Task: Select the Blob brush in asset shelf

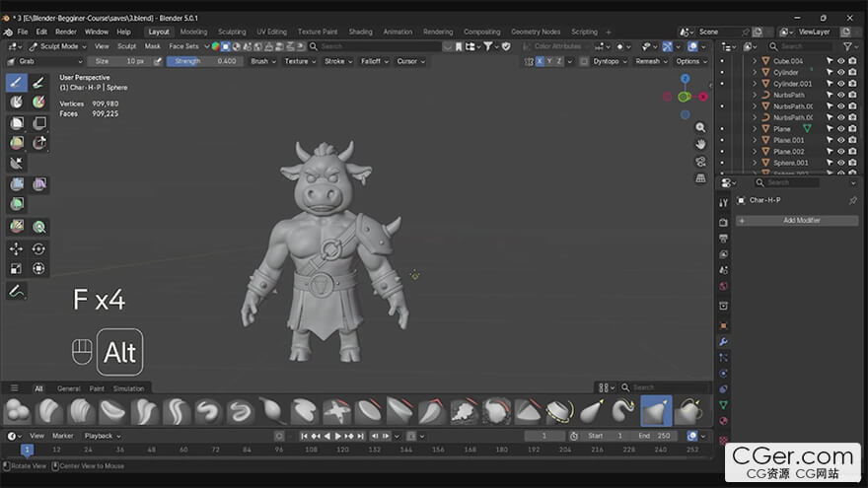Action: [x=17, y=411]
